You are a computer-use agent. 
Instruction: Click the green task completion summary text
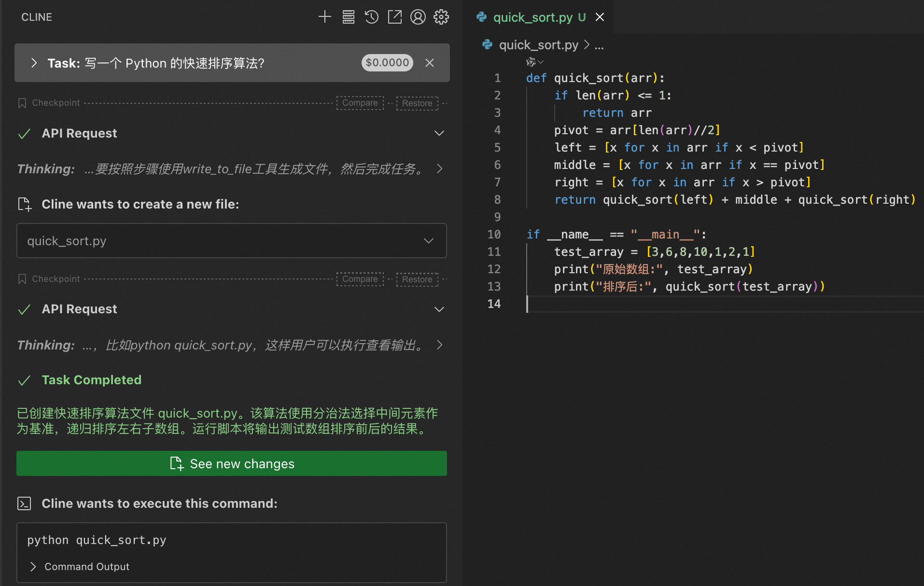pyautogui.click(x=227, y=421)
